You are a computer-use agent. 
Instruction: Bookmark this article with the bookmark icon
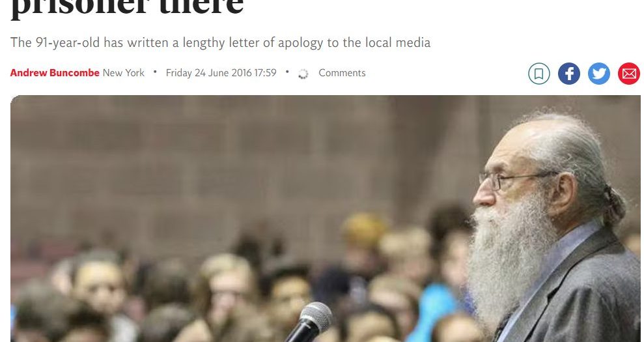coord(539,74)
